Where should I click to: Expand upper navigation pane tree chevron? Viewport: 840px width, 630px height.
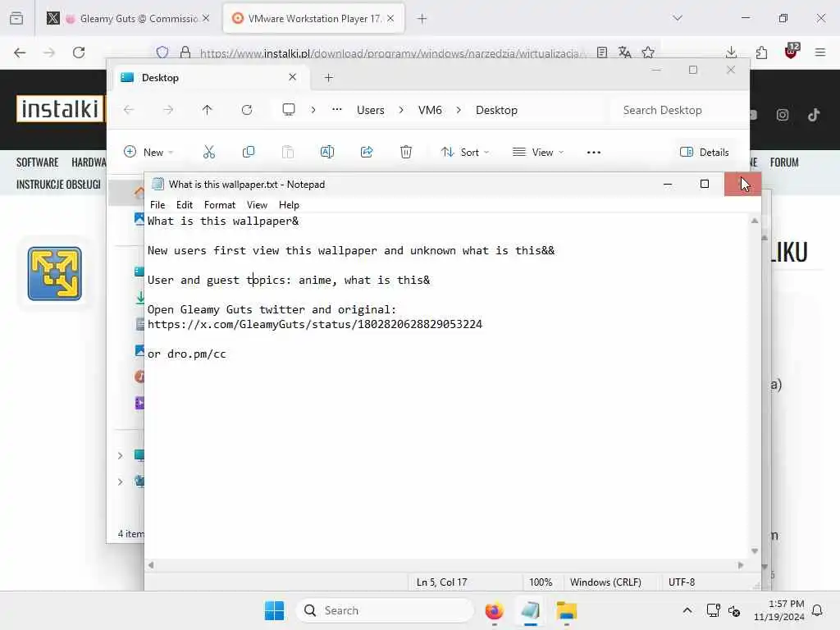point(120,455)
